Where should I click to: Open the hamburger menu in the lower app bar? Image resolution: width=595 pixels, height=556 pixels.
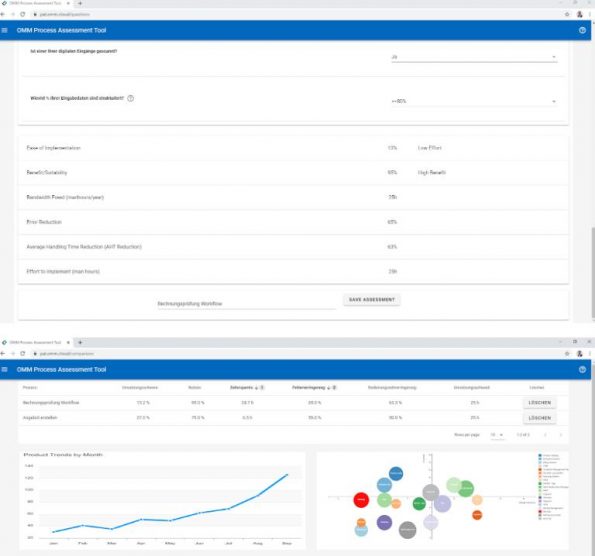tap(5, 369)
